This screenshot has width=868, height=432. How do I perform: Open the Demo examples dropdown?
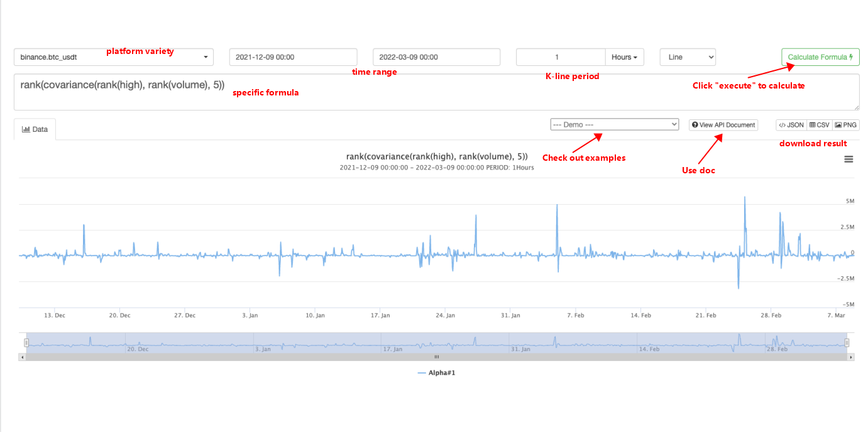(x=615, y=124)
